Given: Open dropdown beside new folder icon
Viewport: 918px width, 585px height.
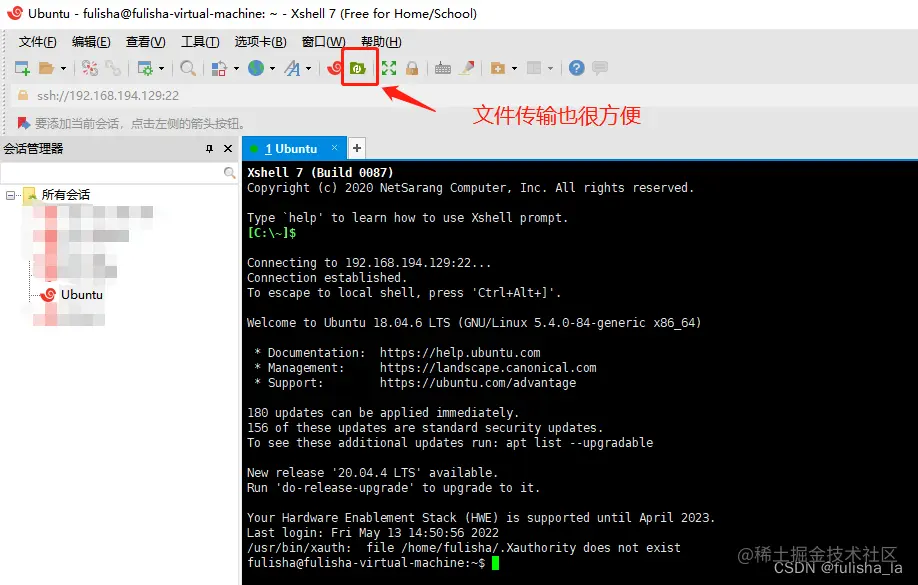Looking at the screenshot, I should 514,69.
